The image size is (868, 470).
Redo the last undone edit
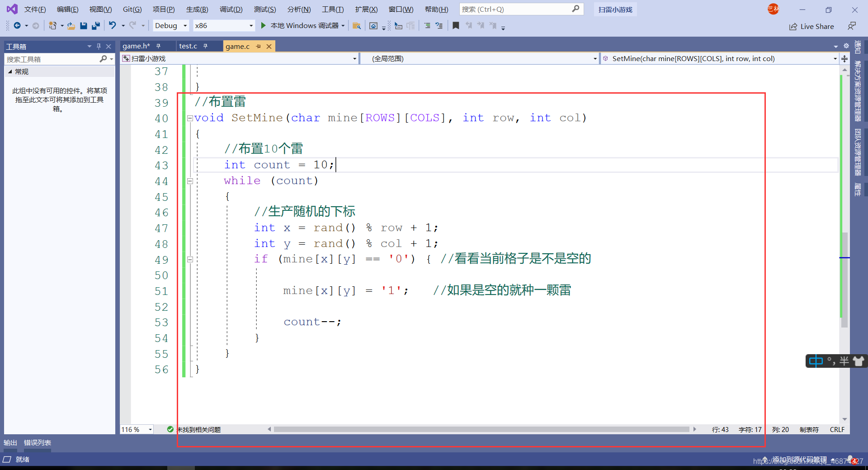point(132,25)
